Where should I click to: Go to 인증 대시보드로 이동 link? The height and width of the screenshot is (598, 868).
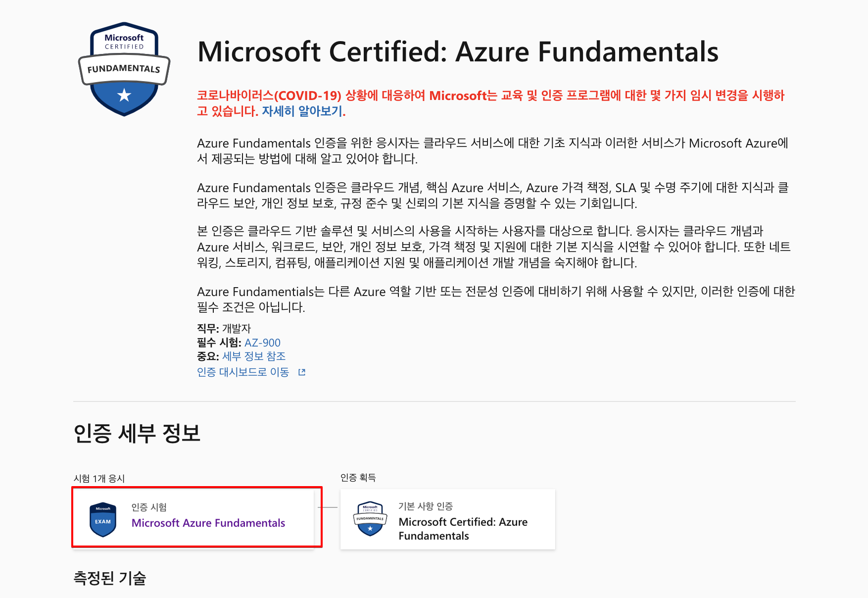pos(243,372)
